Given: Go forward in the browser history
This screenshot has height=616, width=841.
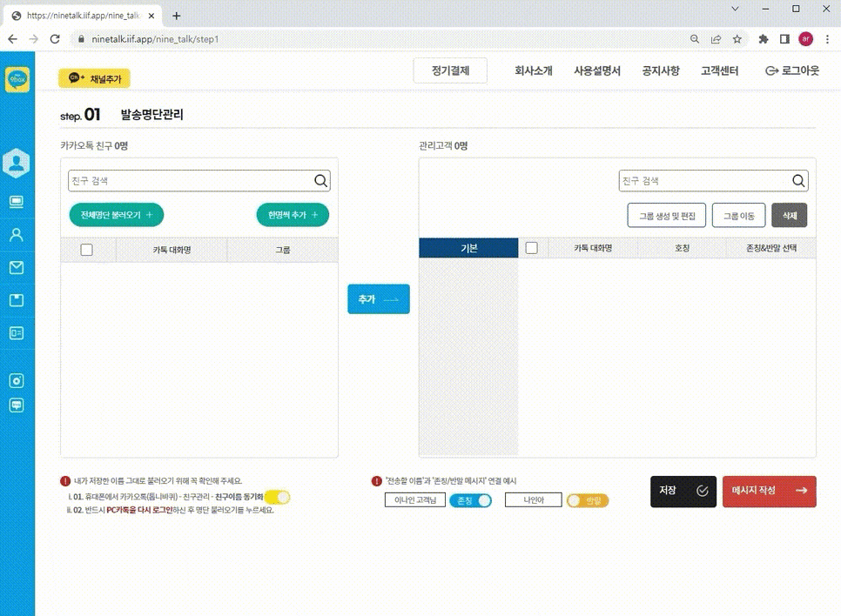Looking at the screenshot, I should [x=34, y=39].
